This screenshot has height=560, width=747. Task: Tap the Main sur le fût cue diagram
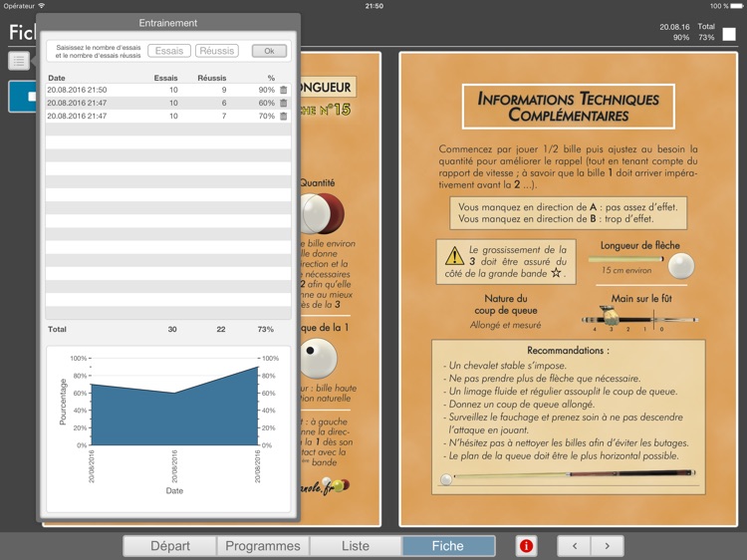point(640,319)
